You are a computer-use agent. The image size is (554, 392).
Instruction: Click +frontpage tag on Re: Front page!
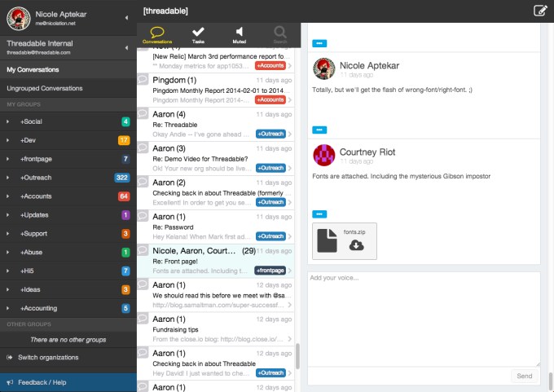click(x=270, y=271)
